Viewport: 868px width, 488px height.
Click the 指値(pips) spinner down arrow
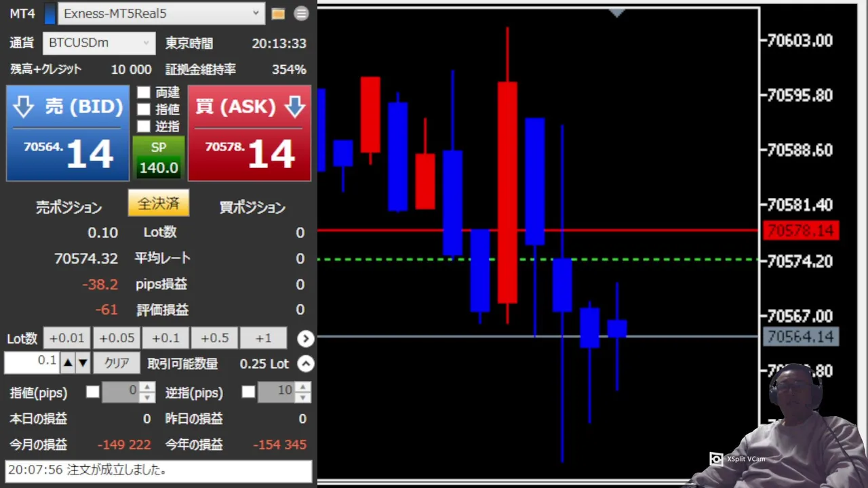147,397
